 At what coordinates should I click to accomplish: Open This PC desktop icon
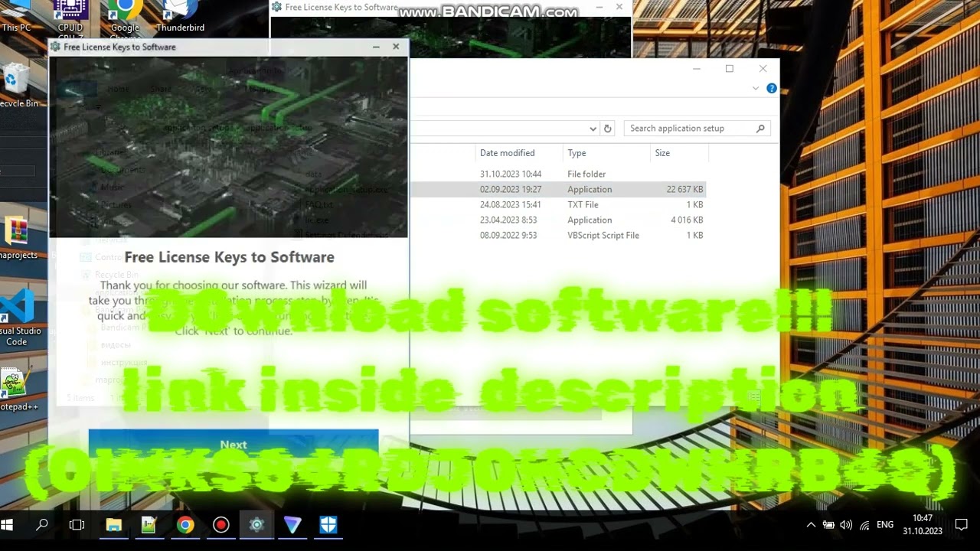(x=16, y=17)
